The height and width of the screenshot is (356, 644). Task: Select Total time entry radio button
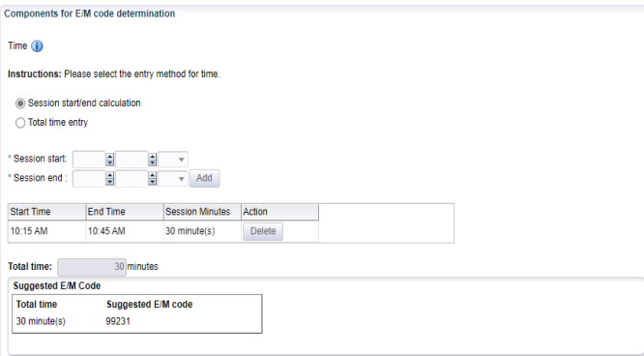click(x=20, y=123)
